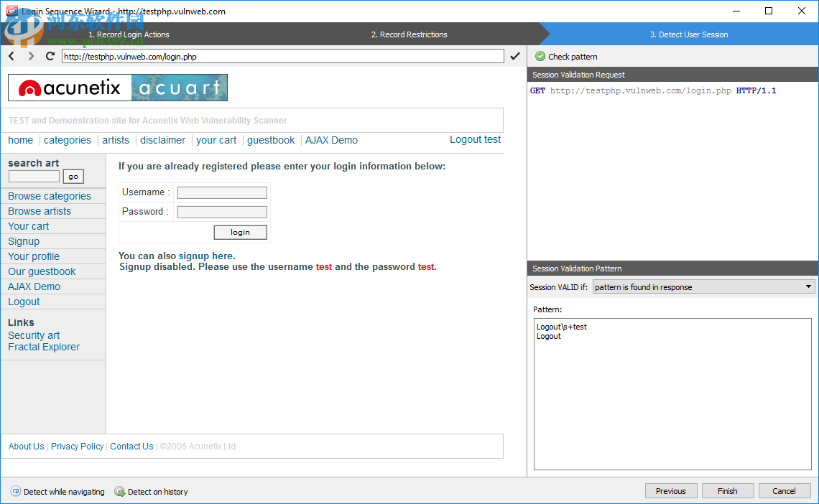Click the login button on the page
Screen dimensions: 819x504
(x=240, y=232)
